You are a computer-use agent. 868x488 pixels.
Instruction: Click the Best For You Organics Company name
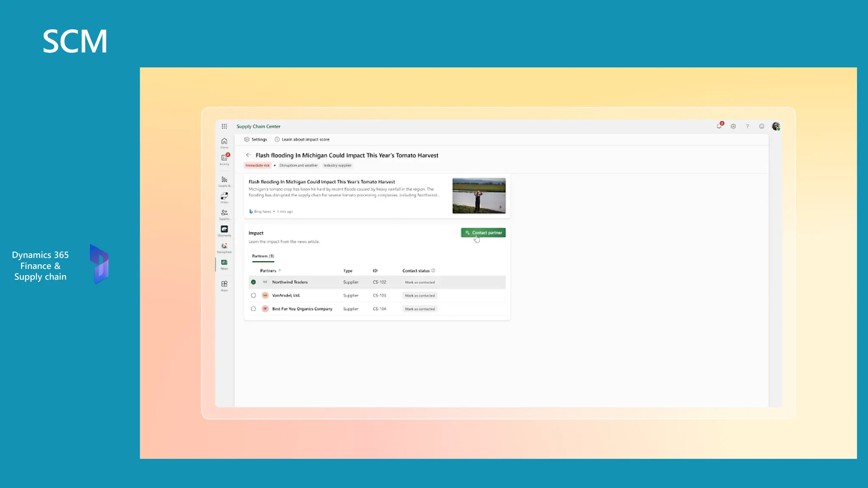[302, 309]
